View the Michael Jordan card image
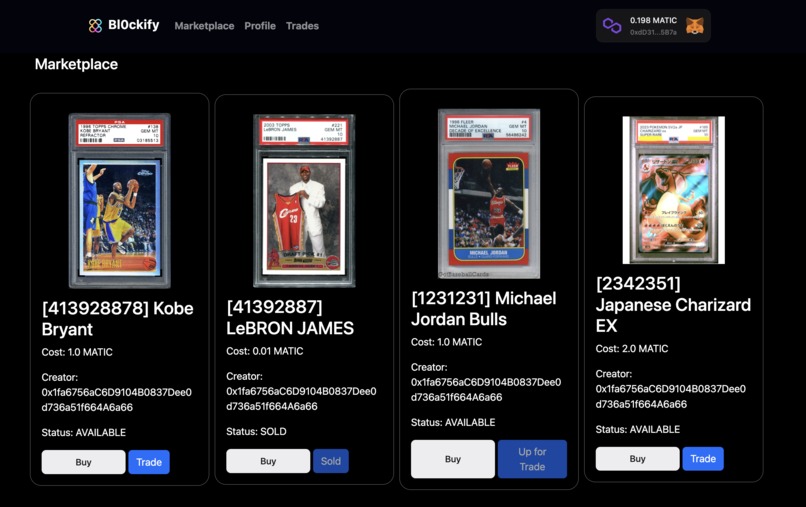The image size is (806, 507). point(489,193)
